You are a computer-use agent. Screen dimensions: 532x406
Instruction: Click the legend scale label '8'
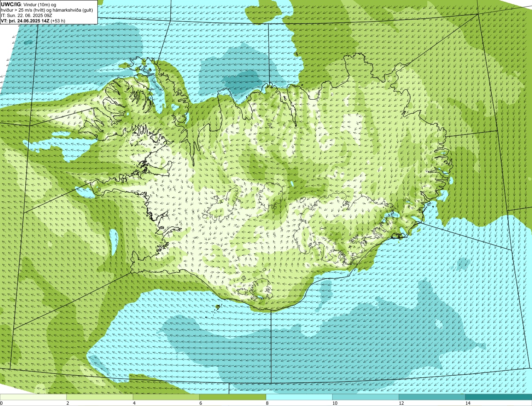(267, 403)
